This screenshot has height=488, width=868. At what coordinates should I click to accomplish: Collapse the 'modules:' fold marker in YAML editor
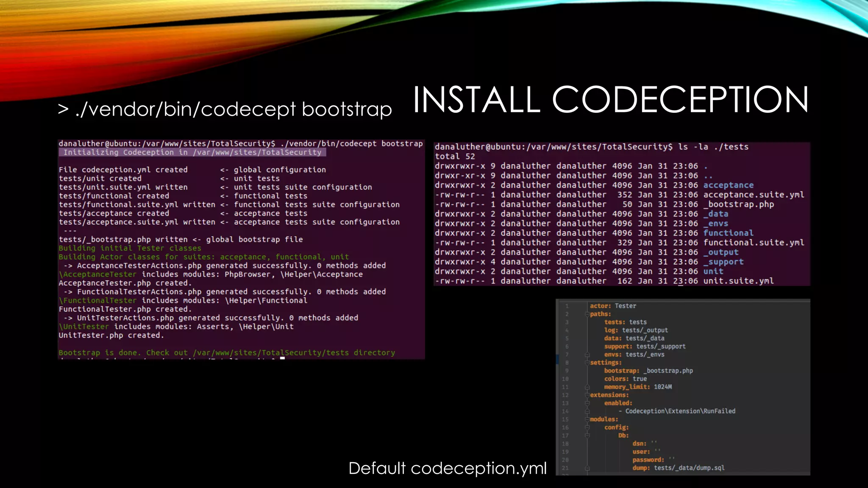(x=587, y=419)
